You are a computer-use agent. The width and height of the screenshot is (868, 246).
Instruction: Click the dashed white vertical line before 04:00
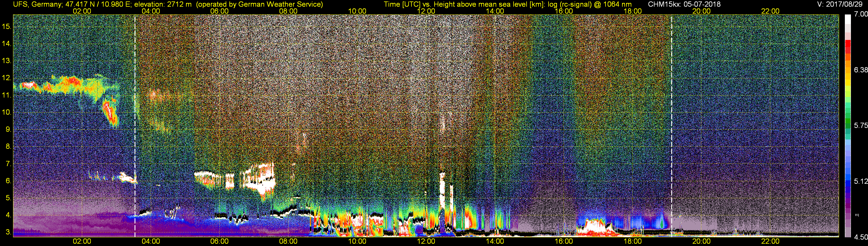(135, 126)
